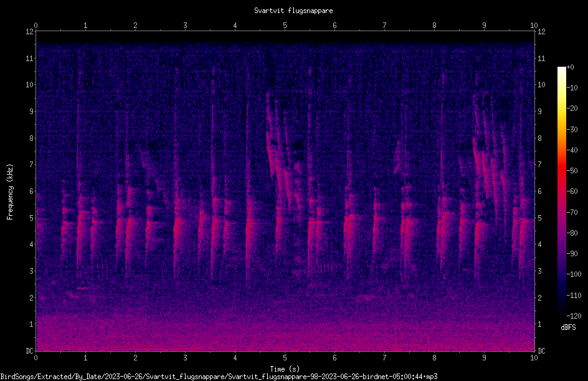
Task: Click the '-10' color scale label
Action: [x=572, y=88]
